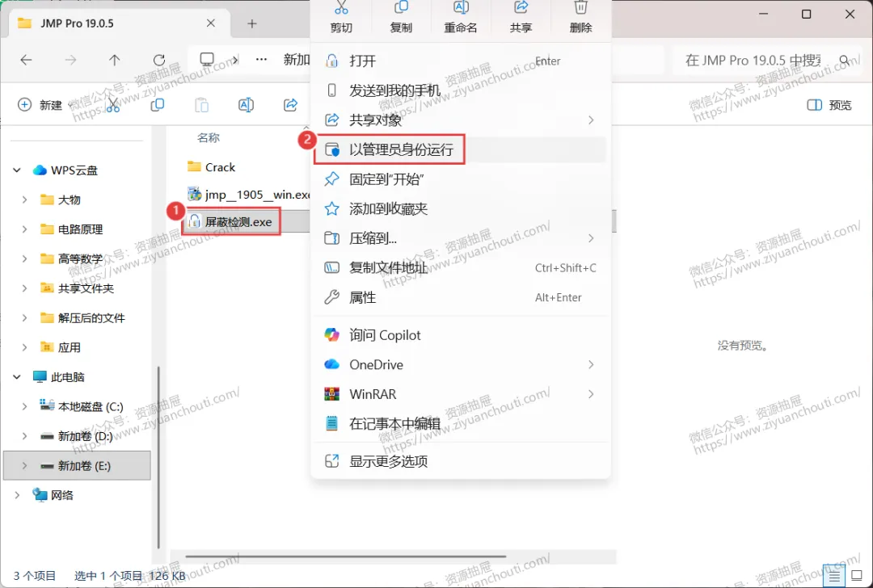Screen dimensions: 873x588
Task: Select 固定到"开始" entry
Action: (x=461, y=178)
